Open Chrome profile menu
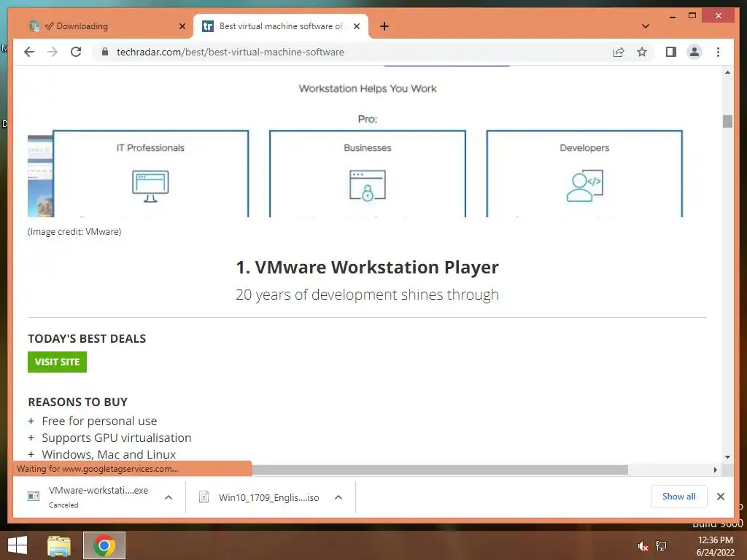 pyautogui.click(x=694, y=52)
